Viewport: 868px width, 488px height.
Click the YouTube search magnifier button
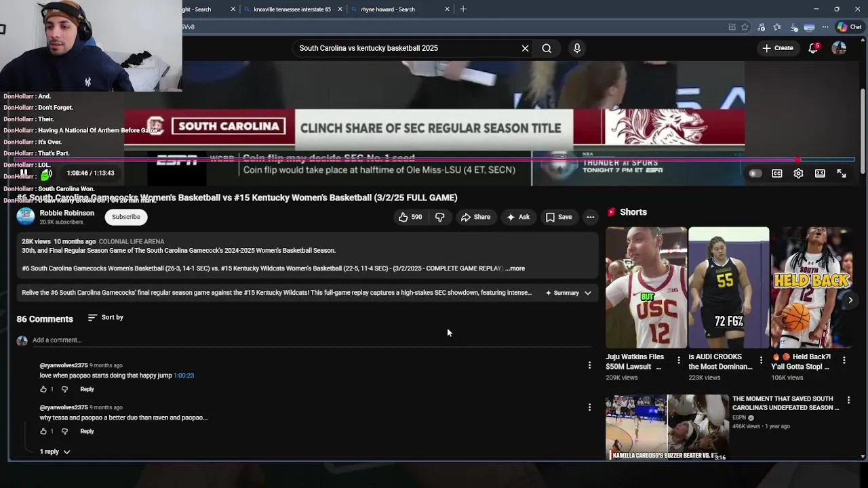pyautogui.click(x=547, y=48)
